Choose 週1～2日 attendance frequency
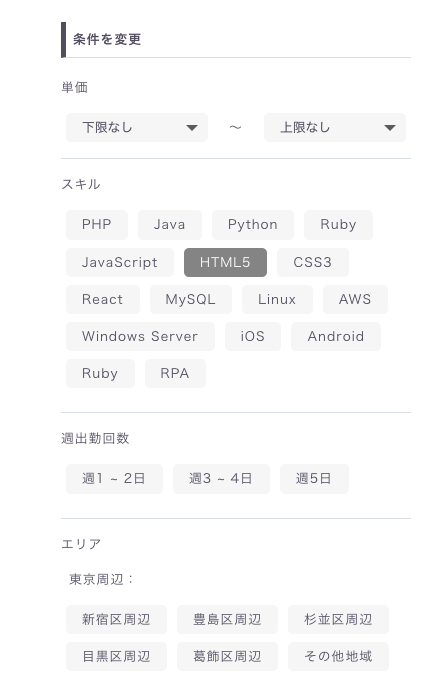Image resolution: width=435 pixels, height=692 pixels. pos(114,478)
